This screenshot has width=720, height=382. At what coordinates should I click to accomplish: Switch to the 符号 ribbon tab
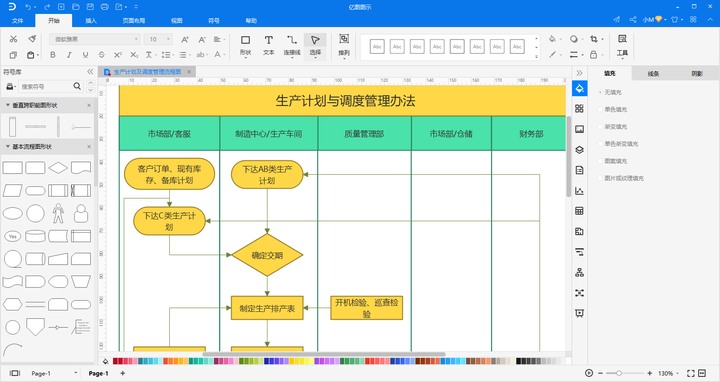[214, 21]
